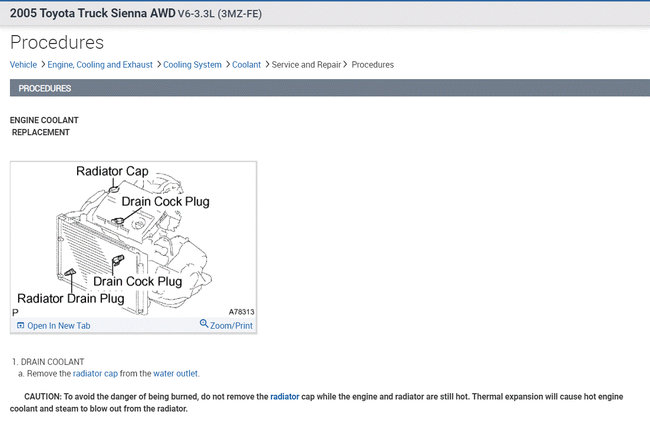This screenshot has height=421, width=650.
Task: Open the 'radiator' link in the caution text
Action: pos(284,397)
